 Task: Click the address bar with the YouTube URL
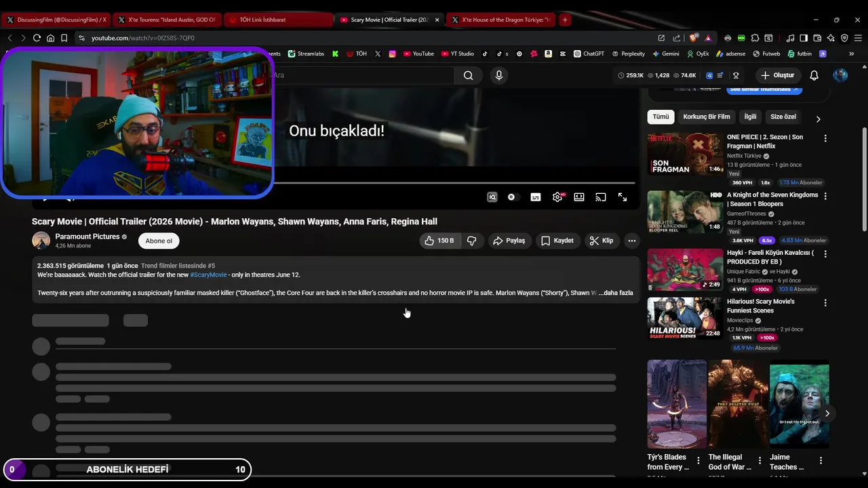pyautogui.click(x=366, y=38)
